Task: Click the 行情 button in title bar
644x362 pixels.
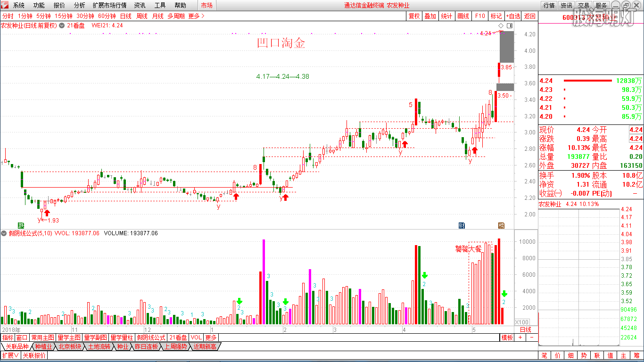Action: (x=549, y=5)
